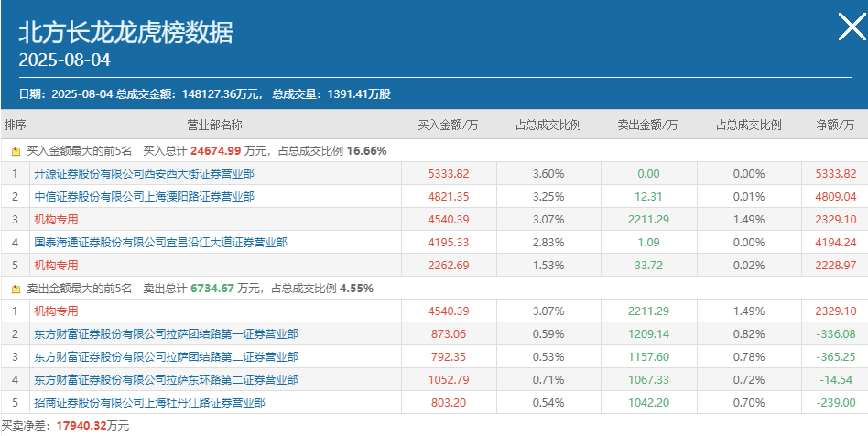This screenshot has height=436, width=868.
Task: Open 招商证券股份有限公司上海牡丹江路证券营业部 link
Action: click(149, 403)
